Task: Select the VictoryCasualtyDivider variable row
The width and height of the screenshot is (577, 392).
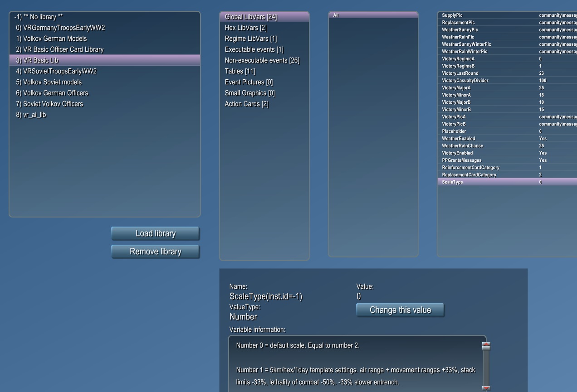Action: [508, 81]
